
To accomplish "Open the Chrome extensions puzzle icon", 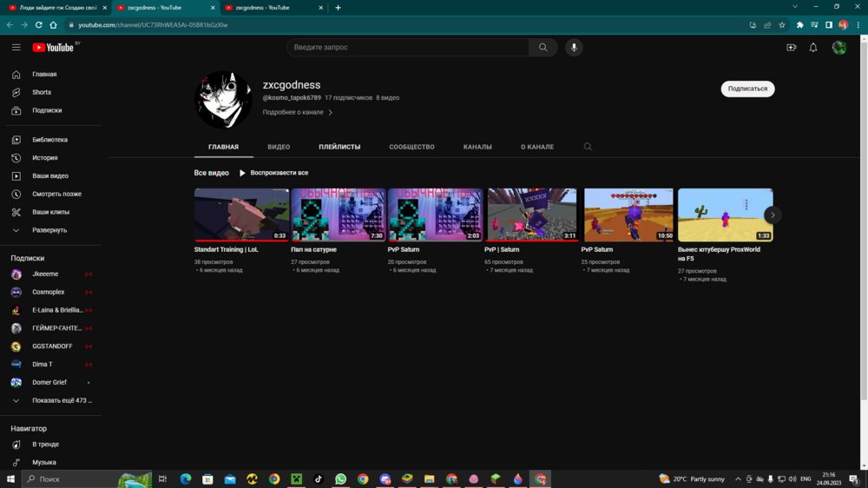I will pos(800,25).
